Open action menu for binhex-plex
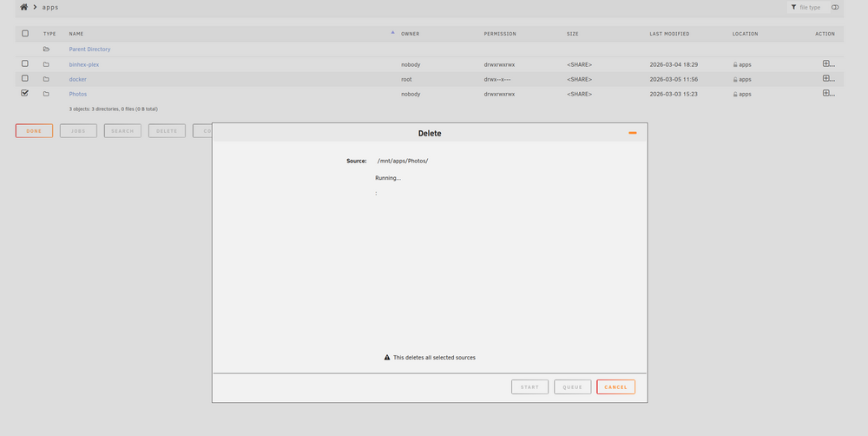Screen dimensions: 868x436 point(829,63)
